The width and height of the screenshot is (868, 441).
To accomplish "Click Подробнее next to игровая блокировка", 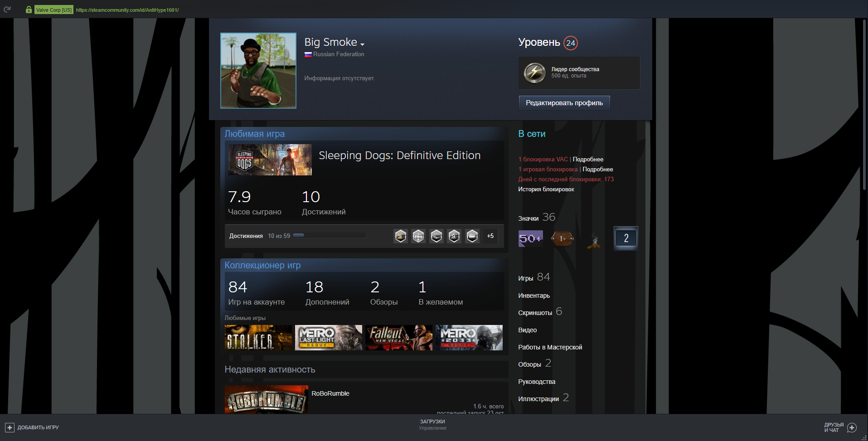I will click(x=598, y=170).
